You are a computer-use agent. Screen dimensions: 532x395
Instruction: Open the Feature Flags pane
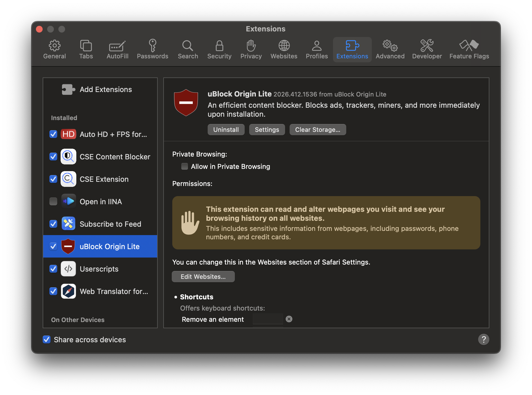(469, 49)
